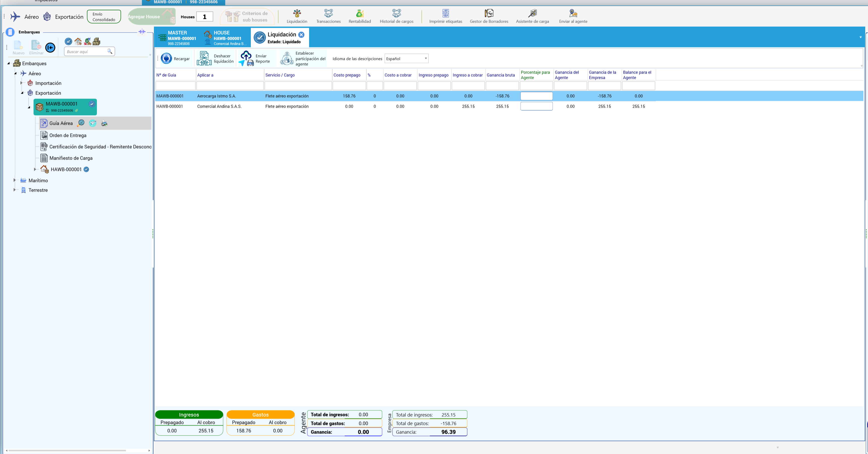Click Porcentaje para Agente field in HAWB-000001 row
868x454 pixels.
pos(536,106)
